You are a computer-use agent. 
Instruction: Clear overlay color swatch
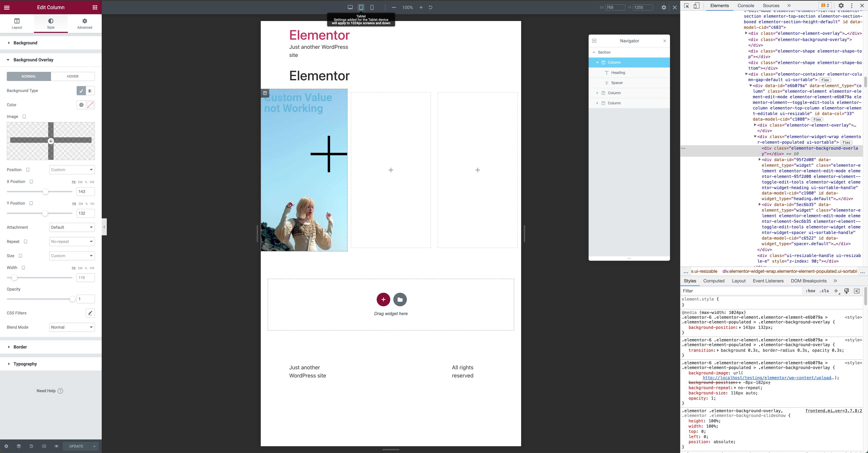pos(90,105)
